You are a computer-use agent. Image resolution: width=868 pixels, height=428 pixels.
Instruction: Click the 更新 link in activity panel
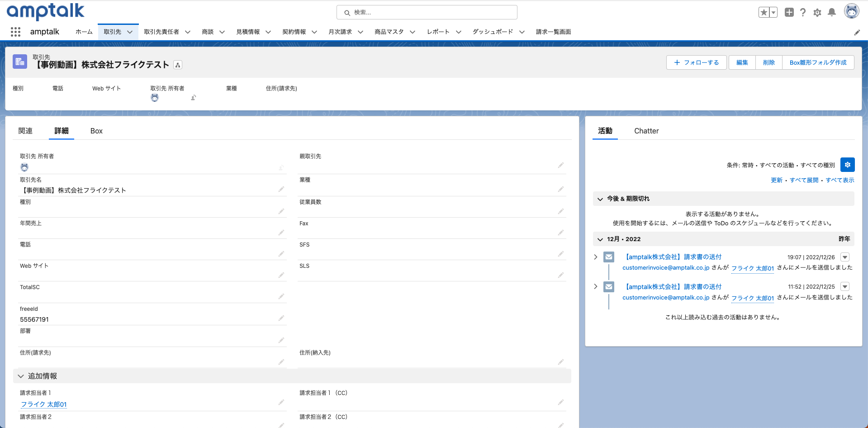[777, 180]
